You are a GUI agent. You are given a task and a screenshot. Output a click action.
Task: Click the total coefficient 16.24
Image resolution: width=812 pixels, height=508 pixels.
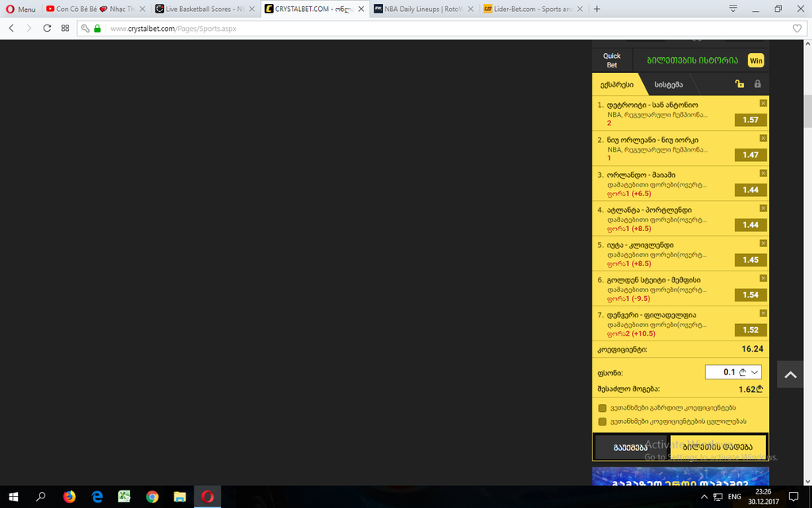752,349
